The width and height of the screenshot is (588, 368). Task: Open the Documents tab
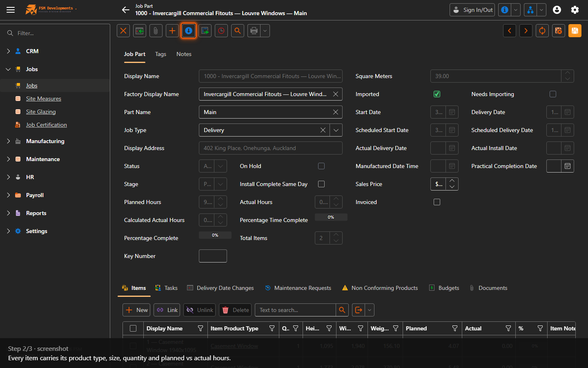coord(488,288)
